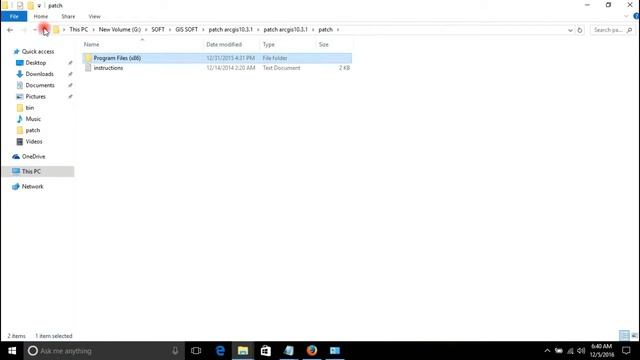Open the Windows Start menu
The height and width of the screenshot is (360, 640).
click(x=12, y=351)
